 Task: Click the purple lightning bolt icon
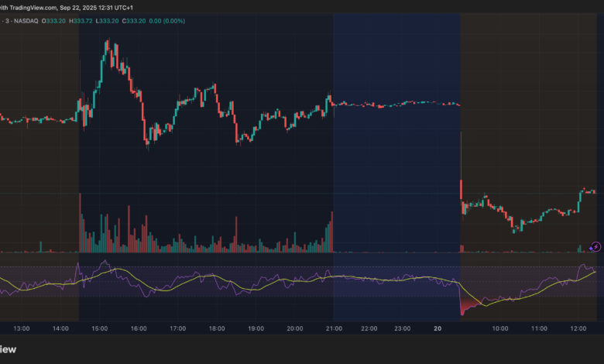tap(595, 247)
